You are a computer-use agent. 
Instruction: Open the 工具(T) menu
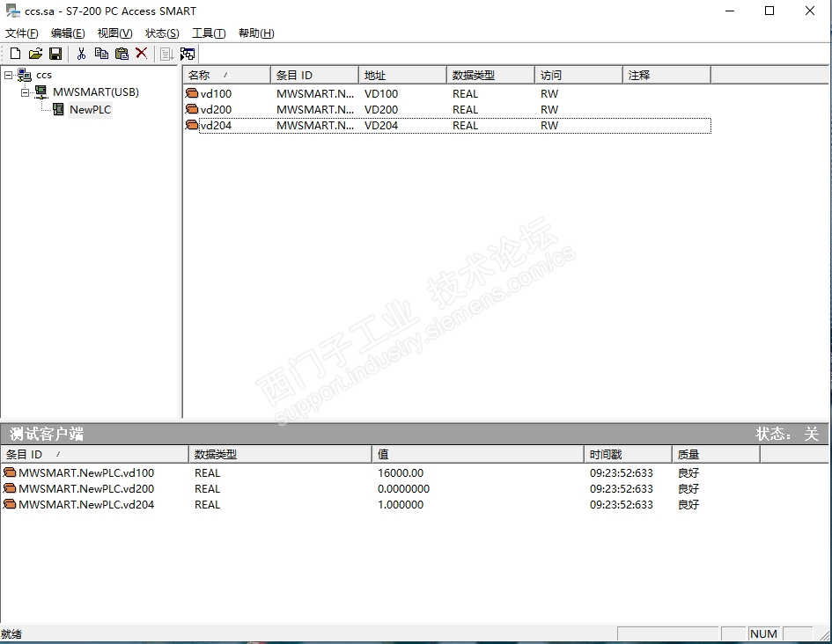[209, 33]
